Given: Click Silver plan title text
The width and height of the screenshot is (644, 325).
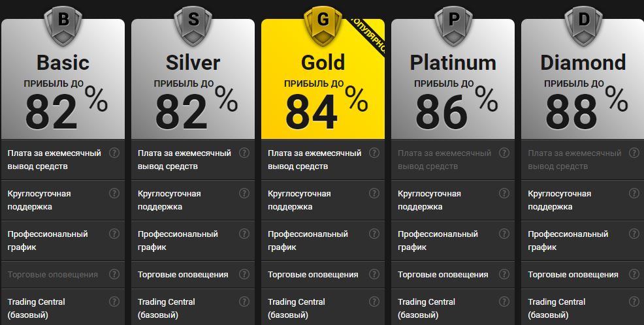Looking at the screenshot, I should [193, 63].
